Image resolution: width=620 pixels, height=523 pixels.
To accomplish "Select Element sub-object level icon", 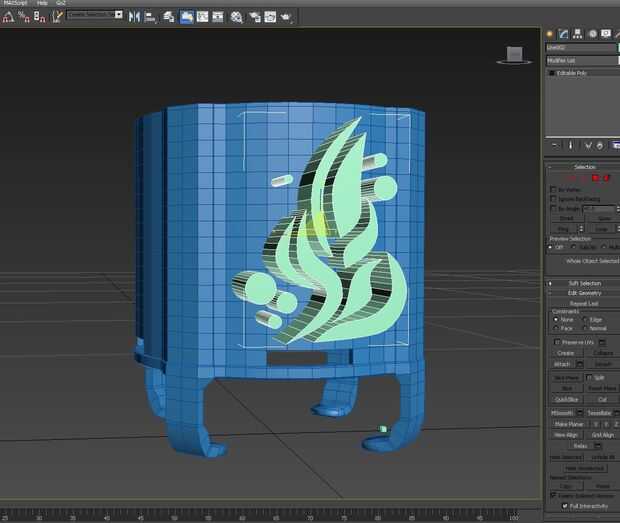I will pos(606,178).
